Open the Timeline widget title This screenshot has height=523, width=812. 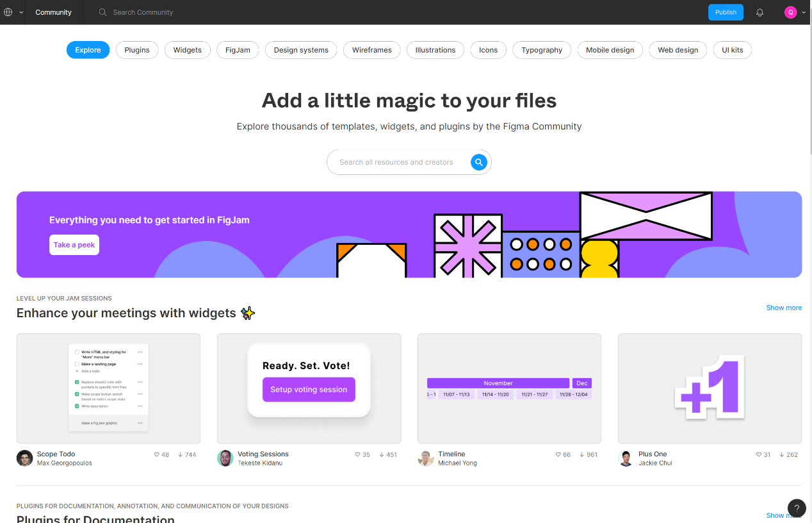451,454
